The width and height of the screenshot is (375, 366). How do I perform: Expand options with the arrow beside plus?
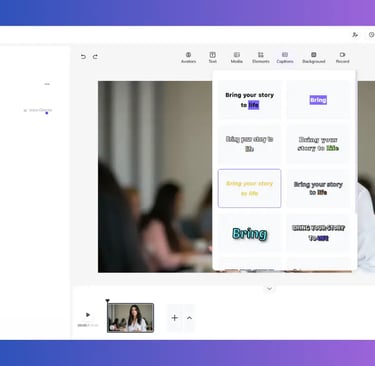click(x=189, y=318)
